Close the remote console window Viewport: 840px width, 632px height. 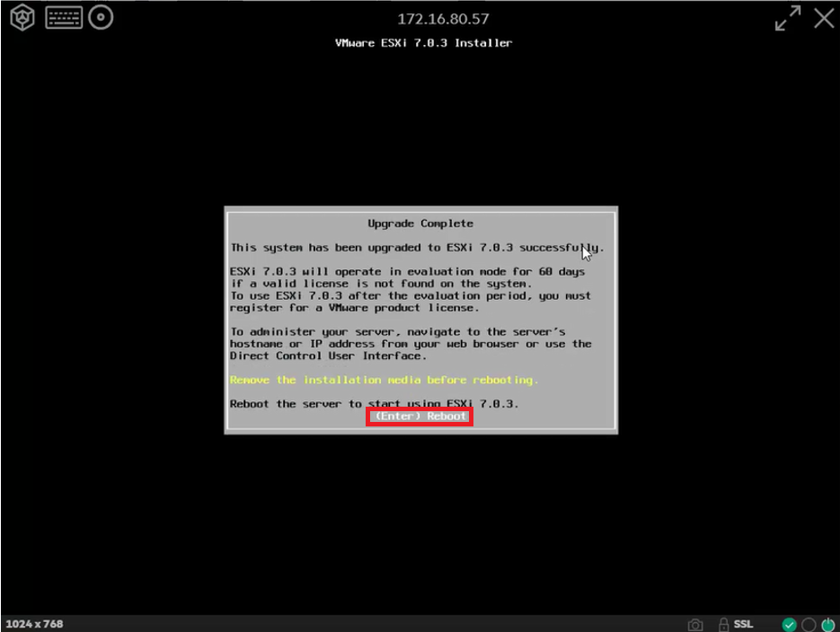[x=825, y=18]
